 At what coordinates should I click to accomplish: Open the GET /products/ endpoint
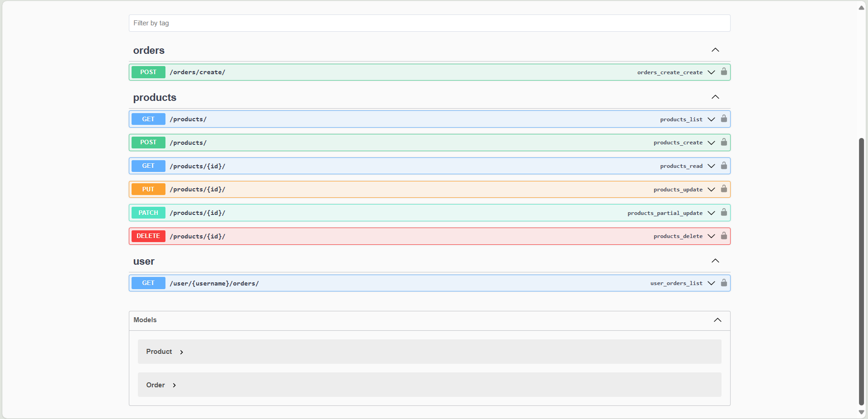click(429, 119)
